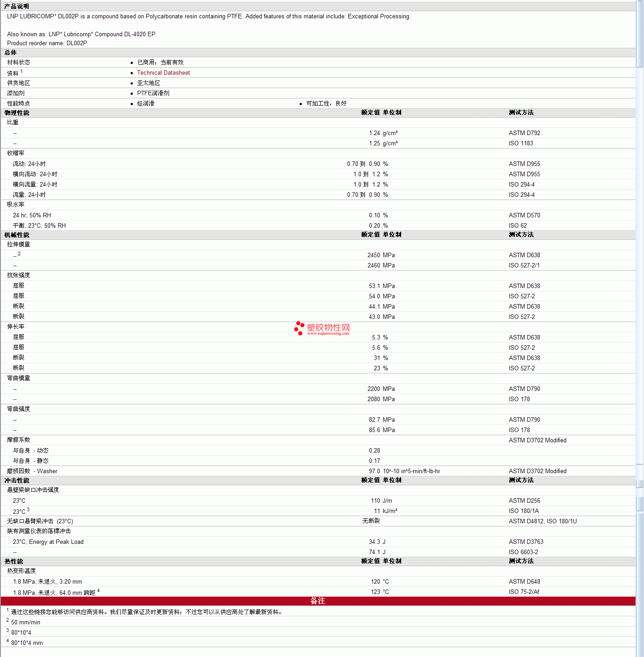This screenshot has width=644, height=657.
Task: Click the ASTM D792 test method
Action: tap(524, 133)
